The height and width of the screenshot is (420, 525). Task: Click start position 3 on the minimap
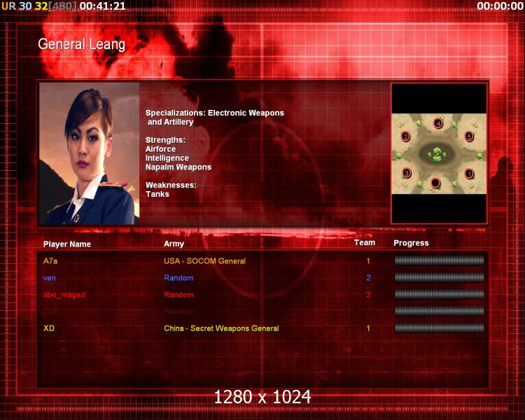click(x=407, y=173)
